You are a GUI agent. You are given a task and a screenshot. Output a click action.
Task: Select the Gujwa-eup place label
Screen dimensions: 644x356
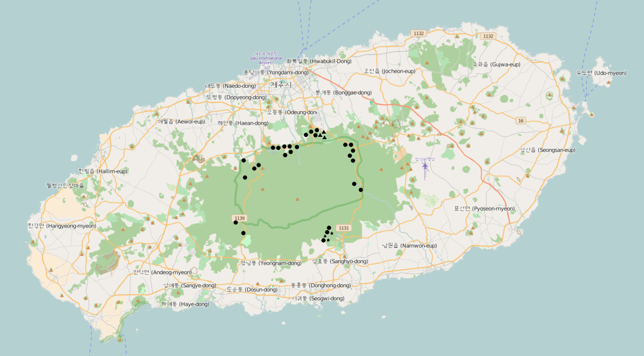coord(496,64)
